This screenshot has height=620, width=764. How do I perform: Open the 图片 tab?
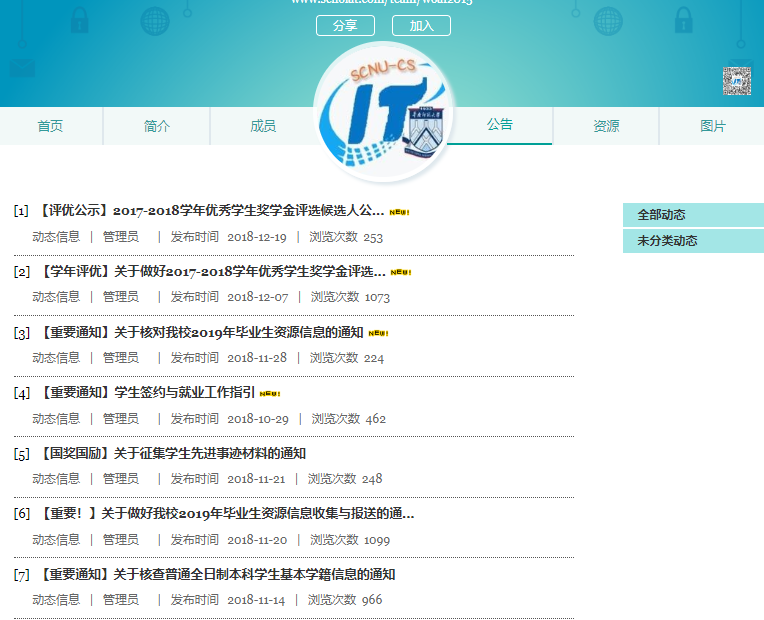click(712, 126)
